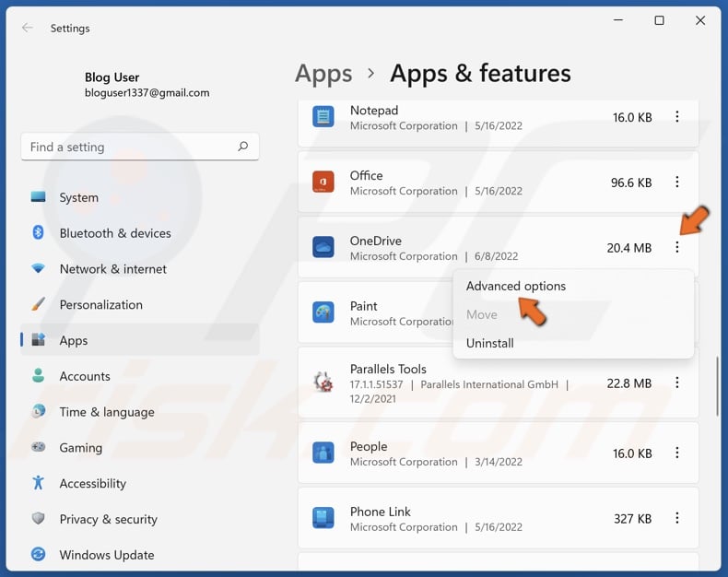Click the OneDrive size 20.4 MB

(x=629, y=248)
